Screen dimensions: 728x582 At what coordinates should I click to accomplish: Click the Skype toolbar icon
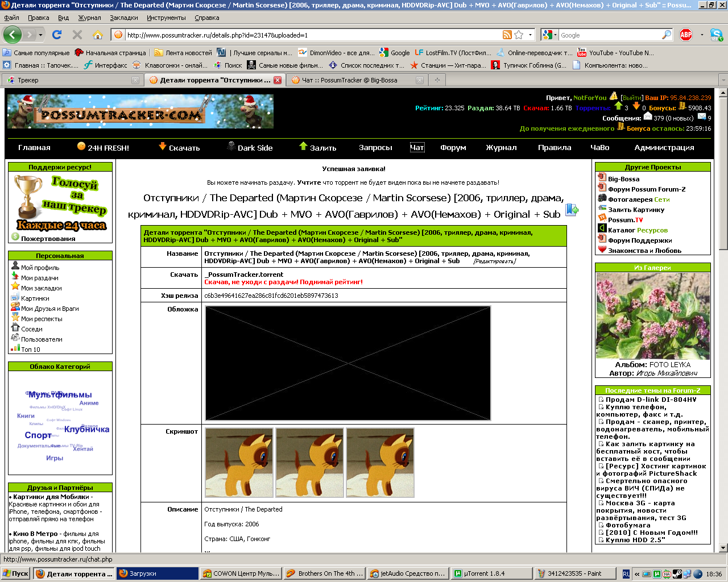point(716,35)
